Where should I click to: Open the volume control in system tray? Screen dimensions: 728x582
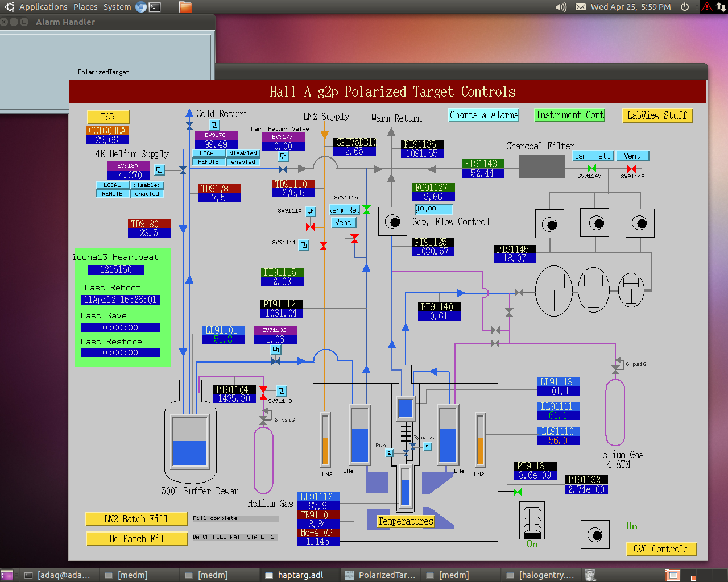(x=561, y=7)
